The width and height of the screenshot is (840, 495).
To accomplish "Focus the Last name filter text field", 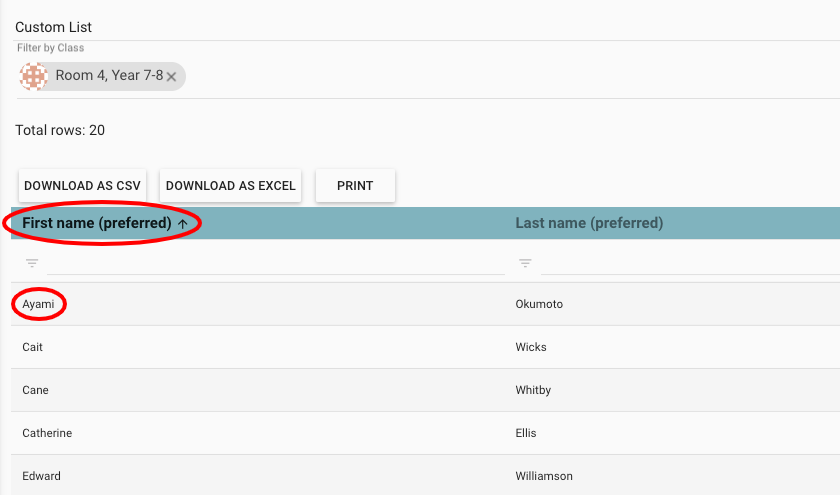I will coord(690,264).
